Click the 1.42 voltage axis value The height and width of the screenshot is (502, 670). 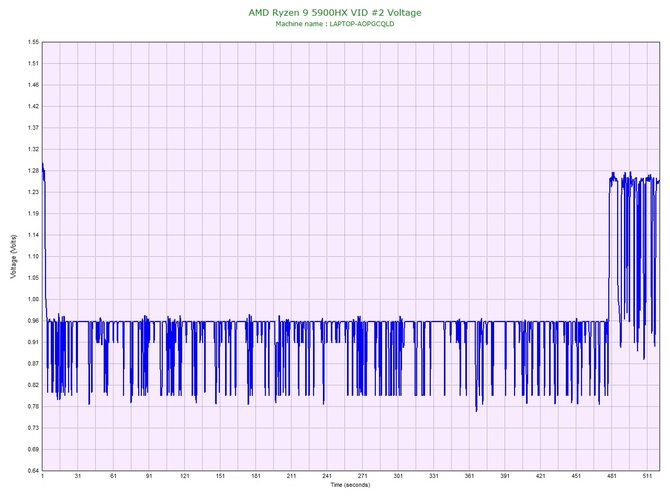[33, 106]
